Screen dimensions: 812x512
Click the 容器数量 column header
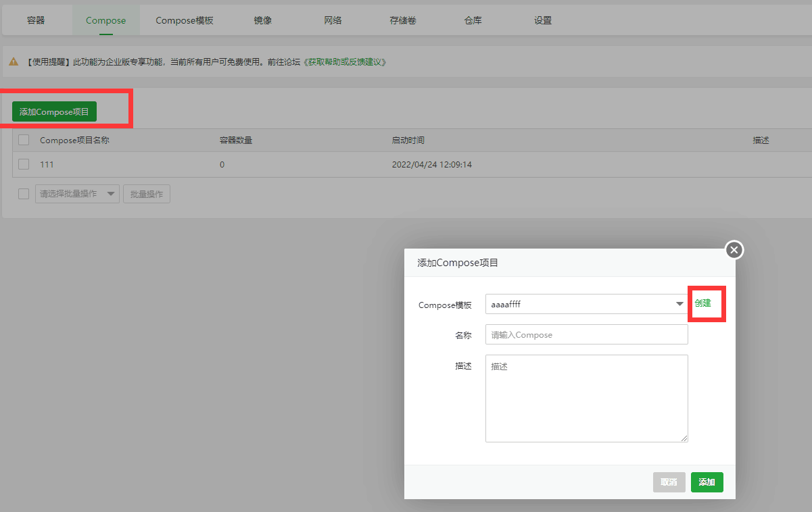tap(236, 140)
